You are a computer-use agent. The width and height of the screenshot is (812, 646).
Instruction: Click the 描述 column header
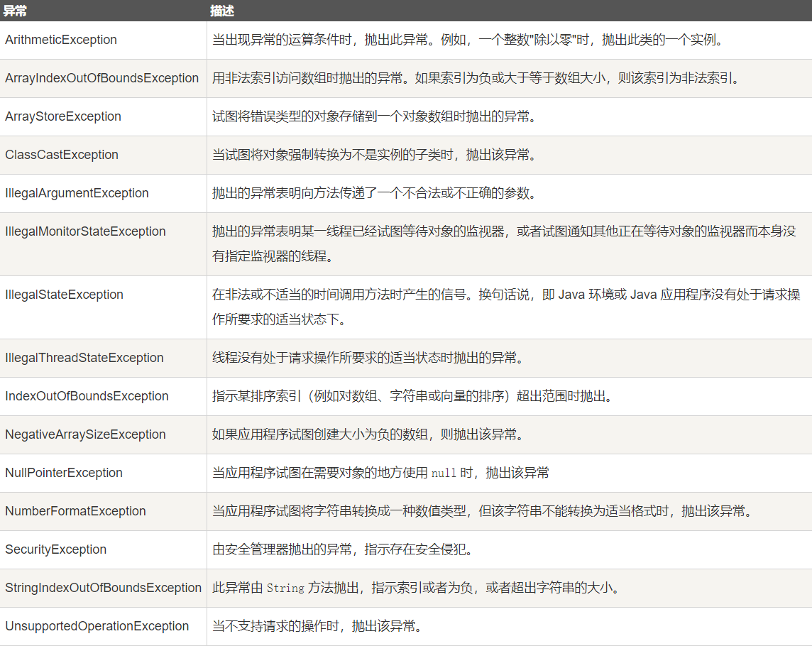(x=222, y=11)
